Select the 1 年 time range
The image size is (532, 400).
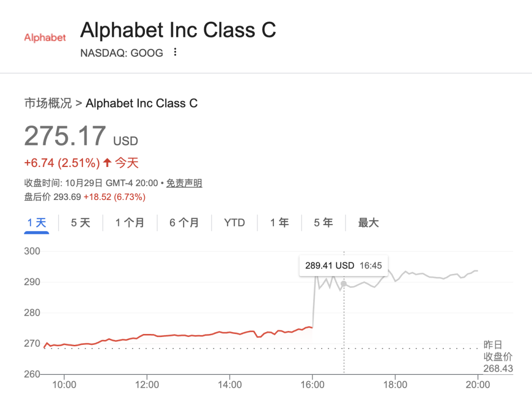279,223
